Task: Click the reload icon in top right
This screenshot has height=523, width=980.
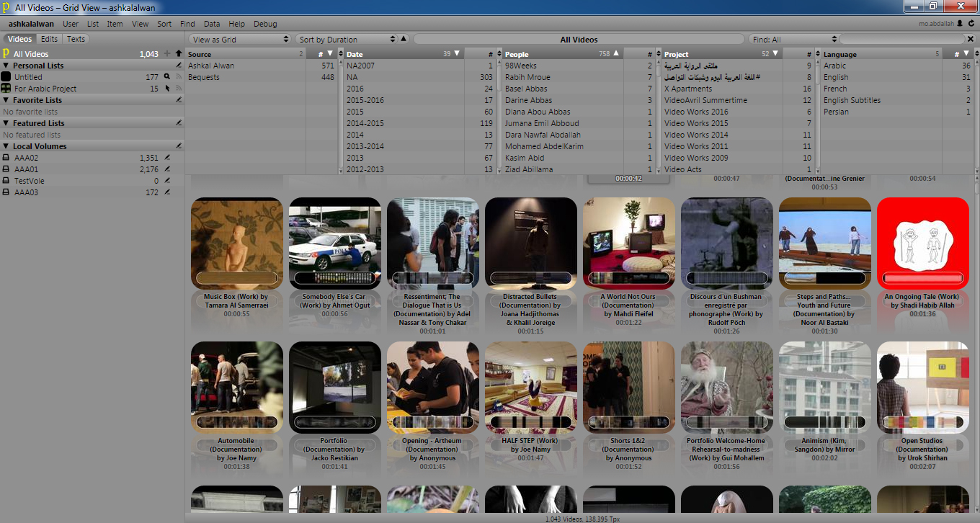Action: (x=971, y=24)
